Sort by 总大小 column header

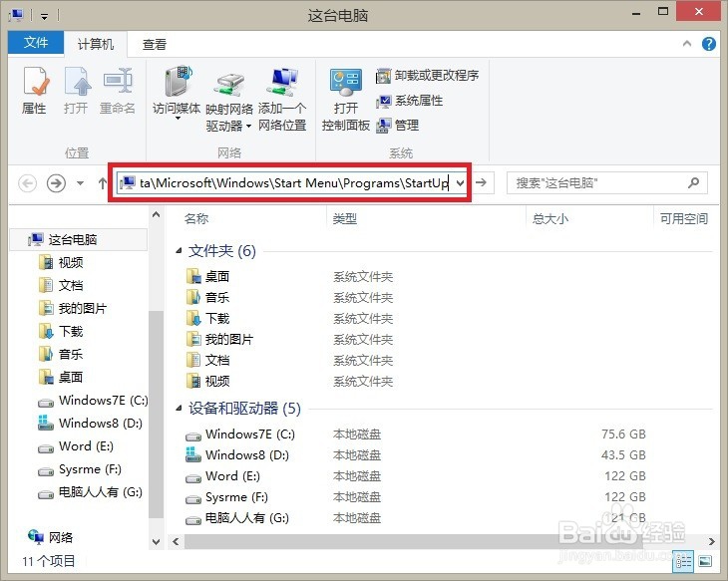(x=550, y=218)
